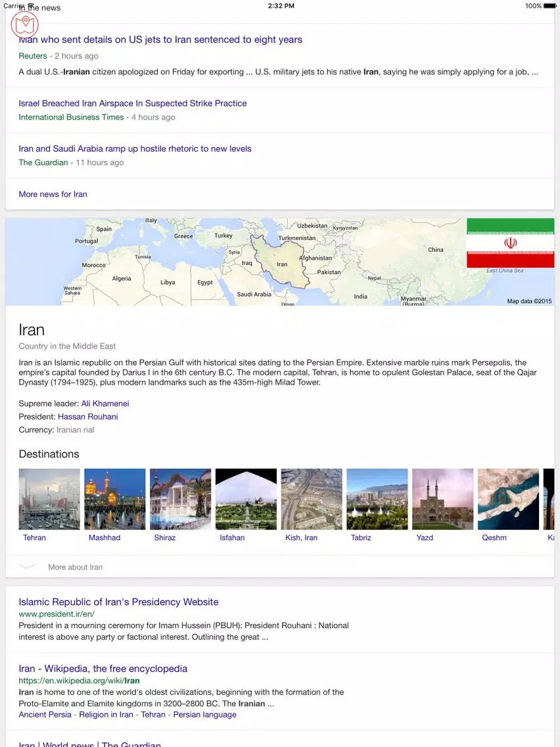
Task: Open 'Israel Breached Iran Airspace' news link
Action: point(132,103)
